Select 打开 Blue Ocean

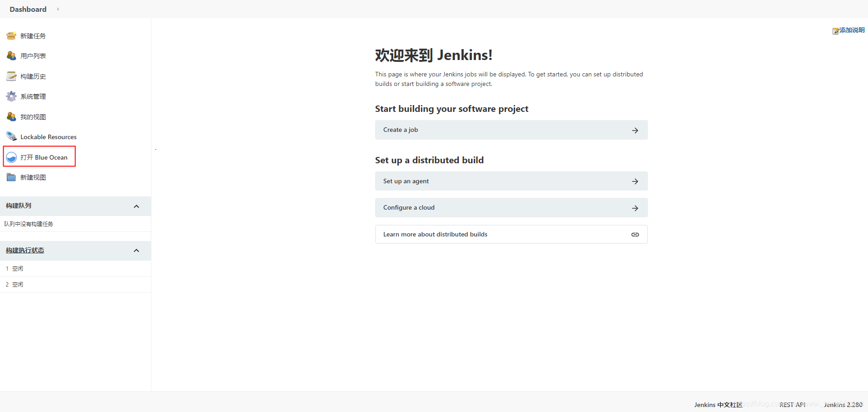pyautogui.click(x=44, y=157)
